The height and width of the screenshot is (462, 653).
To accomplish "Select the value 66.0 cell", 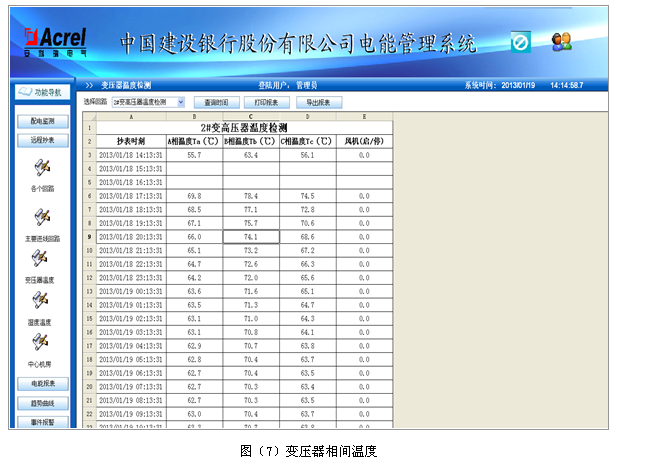I will 194,237.
